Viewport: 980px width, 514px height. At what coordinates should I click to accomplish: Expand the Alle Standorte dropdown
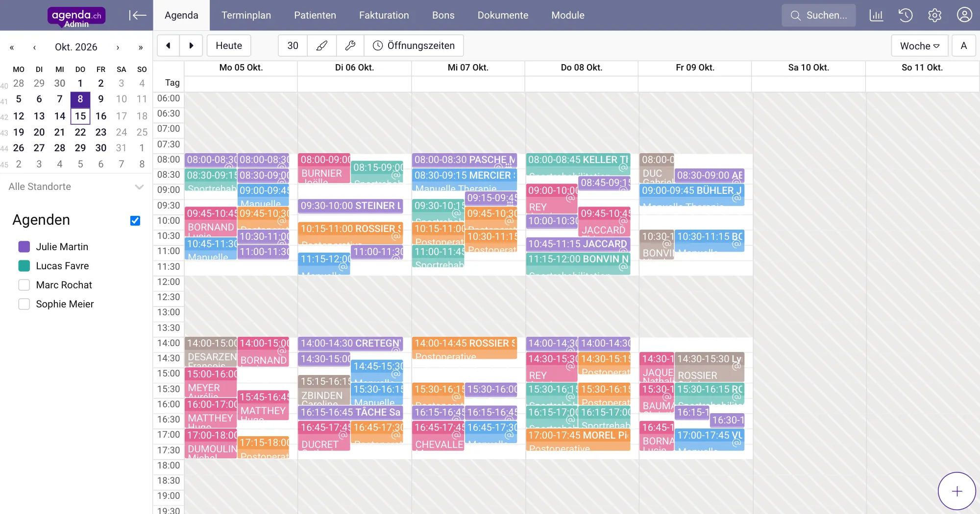click(76, 187)
